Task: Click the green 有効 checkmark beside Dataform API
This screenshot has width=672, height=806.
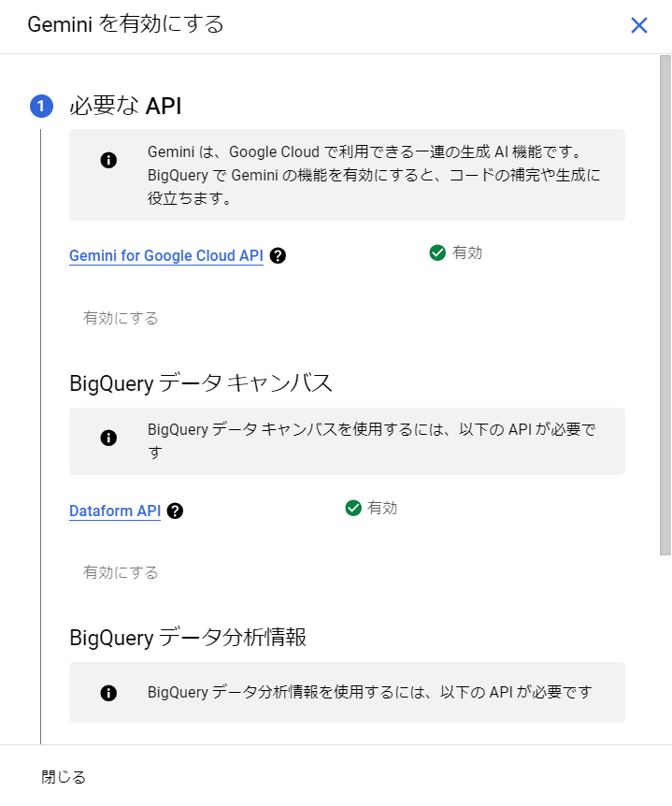Action: pos(353,508)
